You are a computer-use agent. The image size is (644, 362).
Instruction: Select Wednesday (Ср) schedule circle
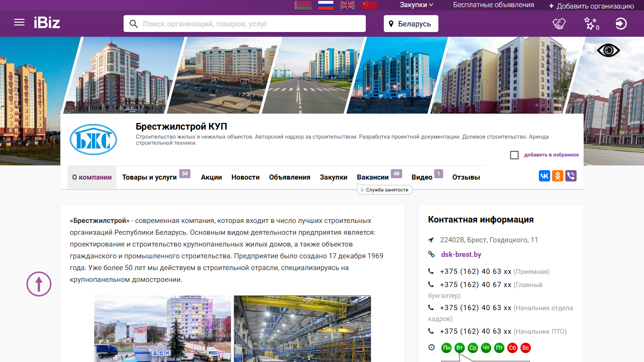click(473, 348)
